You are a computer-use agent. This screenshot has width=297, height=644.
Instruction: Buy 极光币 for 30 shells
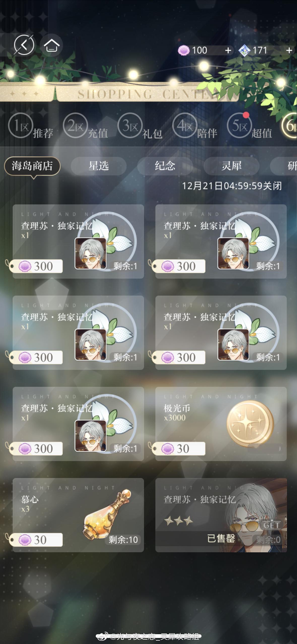(179, 448)
